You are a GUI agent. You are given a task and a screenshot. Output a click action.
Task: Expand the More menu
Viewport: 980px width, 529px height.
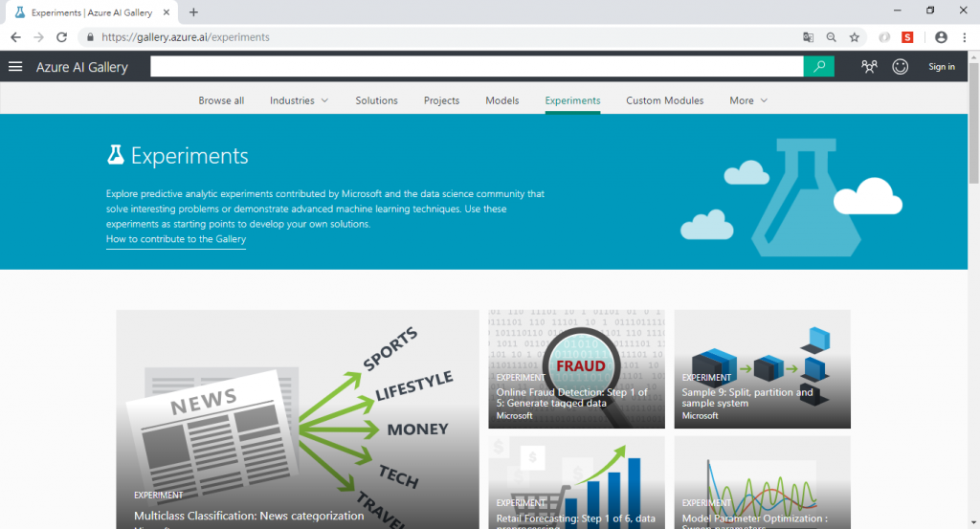coord(748,100)
